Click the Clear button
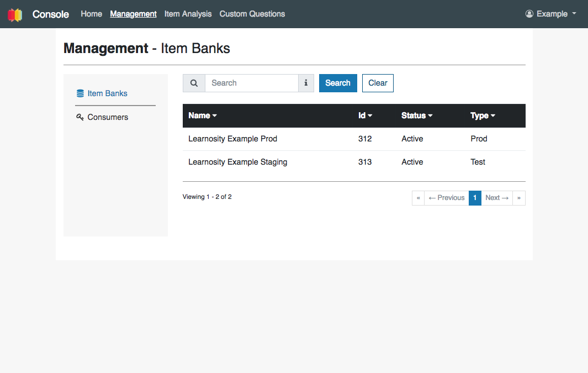The image size is (588, 373). pyautogui.click(x=378, y=83)
